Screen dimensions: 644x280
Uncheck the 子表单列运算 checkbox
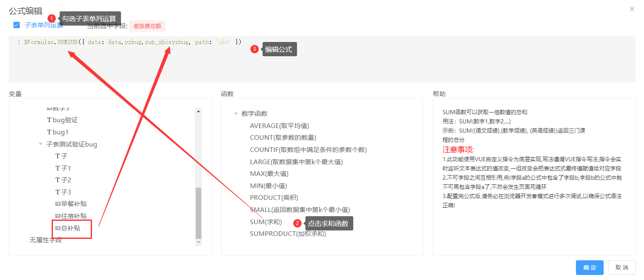[16, 25]
